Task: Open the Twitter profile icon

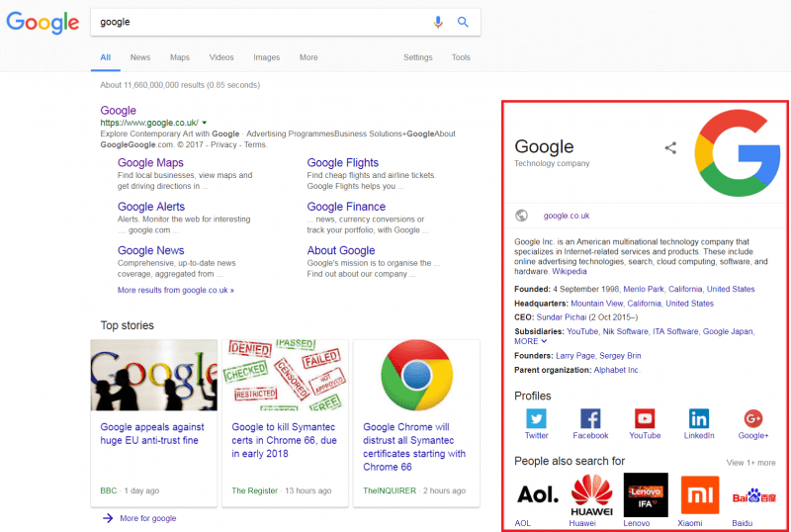Action: pos(536,418)
